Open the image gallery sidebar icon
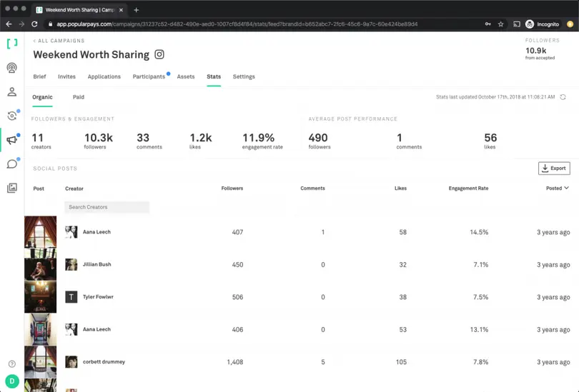 [x=11, y=189]
